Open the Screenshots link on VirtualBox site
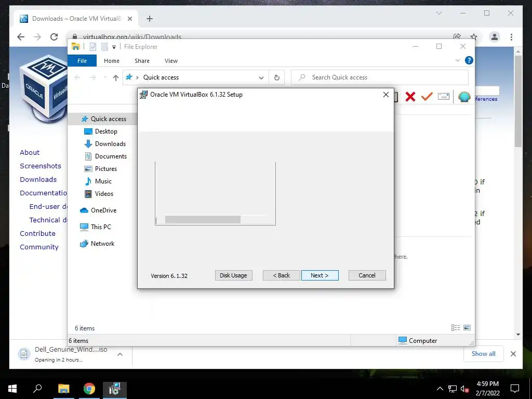532x399 pixels. point(41,166)
